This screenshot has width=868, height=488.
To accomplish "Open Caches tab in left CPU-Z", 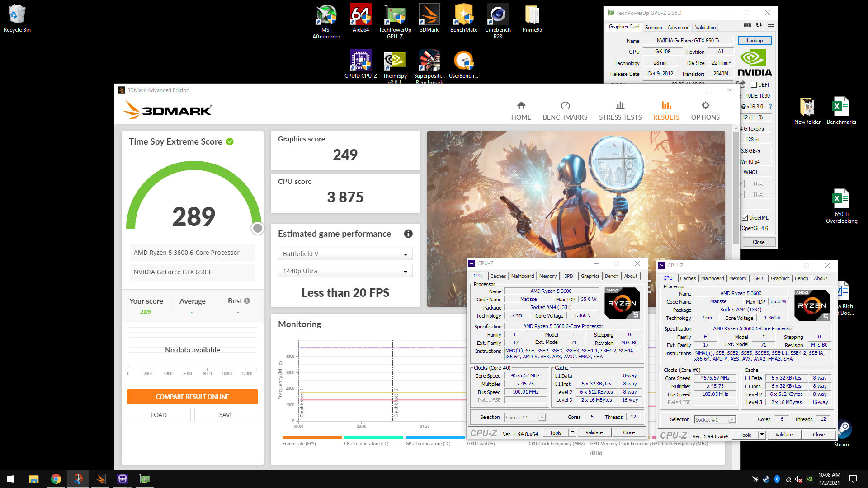I will (x=498, y=276).
